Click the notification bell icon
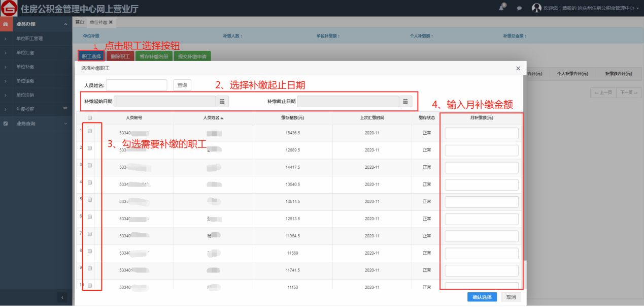 pyautogui.click(x=502, y=8)
